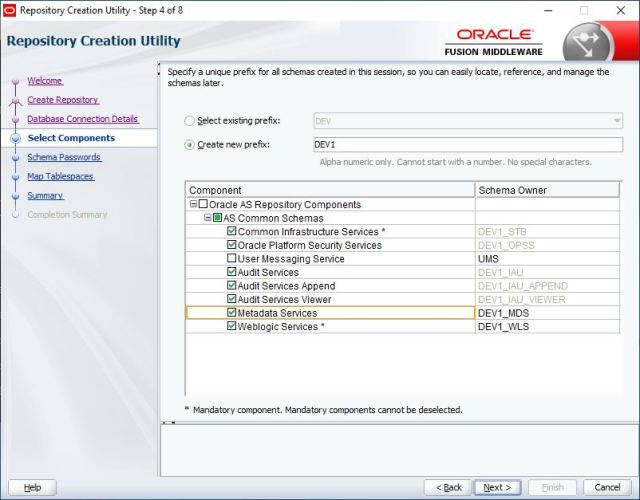Open Database Connection Details step

click(83, 119)
